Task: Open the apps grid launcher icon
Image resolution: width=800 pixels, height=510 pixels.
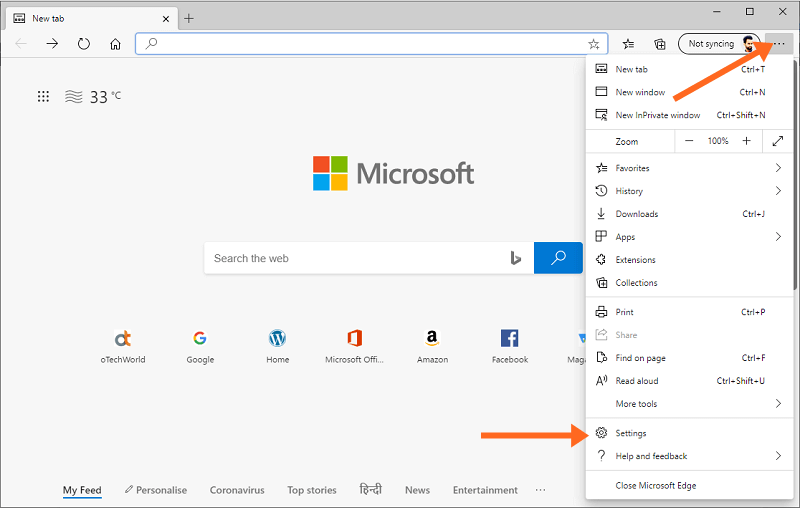Action: tap(43, 96)
